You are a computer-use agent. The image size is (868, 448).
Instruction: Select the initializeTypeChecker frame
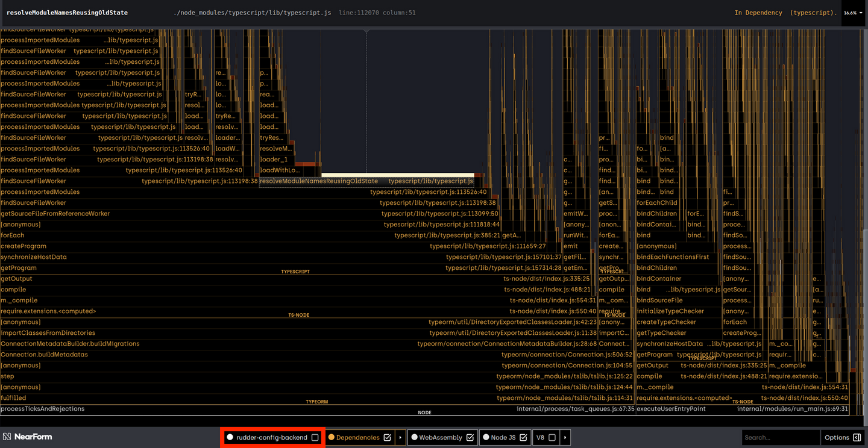679,311
